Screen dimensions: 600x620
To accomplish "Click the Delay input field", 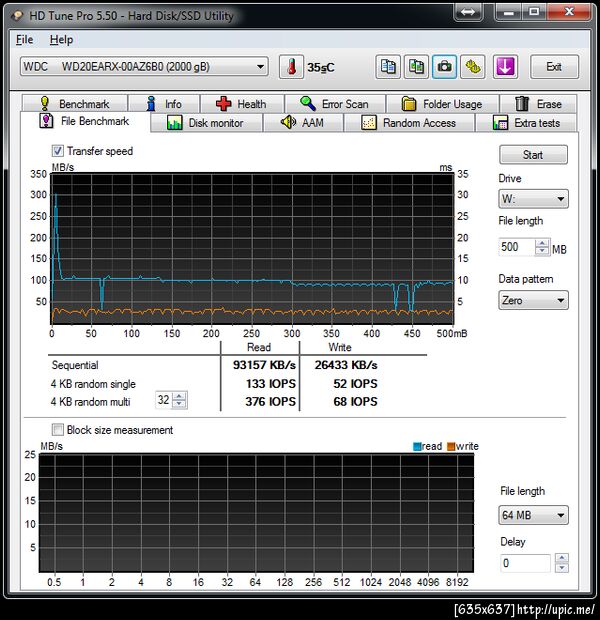I will 524,563.
